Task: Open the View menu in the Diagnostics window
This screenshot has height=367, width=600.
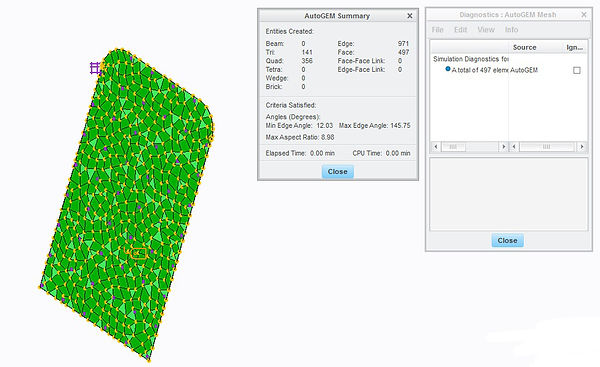Action: coord(486,29)
